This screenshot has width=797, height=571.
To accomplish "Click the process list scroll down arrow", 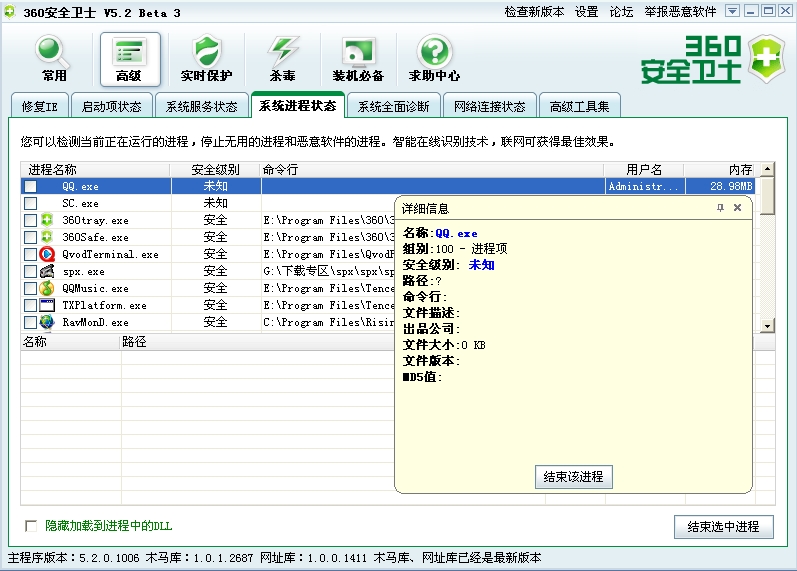I will [767, 325].
